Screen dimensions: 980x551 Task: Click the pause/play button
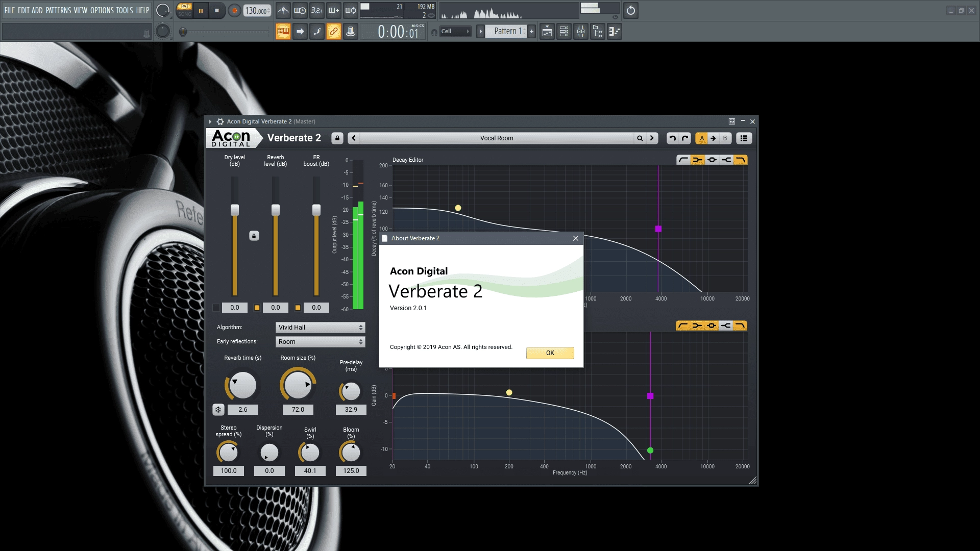pyautogui.click(x=201, y=10)
